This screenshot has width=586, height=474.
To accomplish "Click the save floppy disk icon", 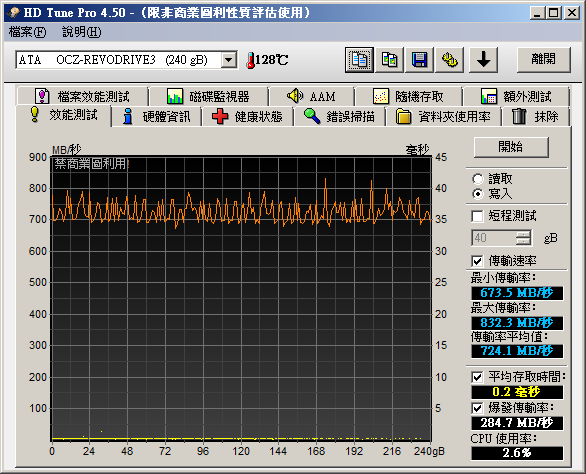I will 419,60.
